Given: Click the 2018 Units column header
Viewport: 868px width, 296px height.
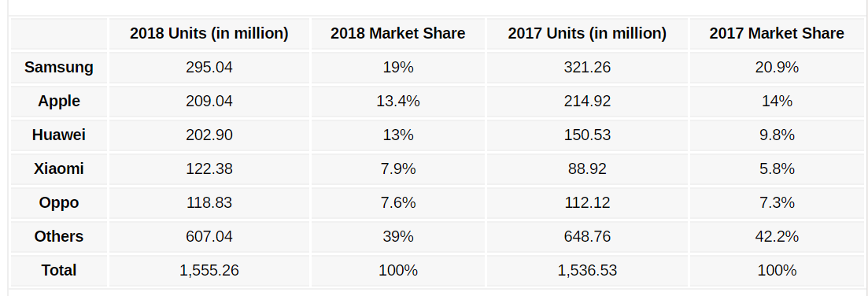Looking at the screenshot, I should point(209,34).
